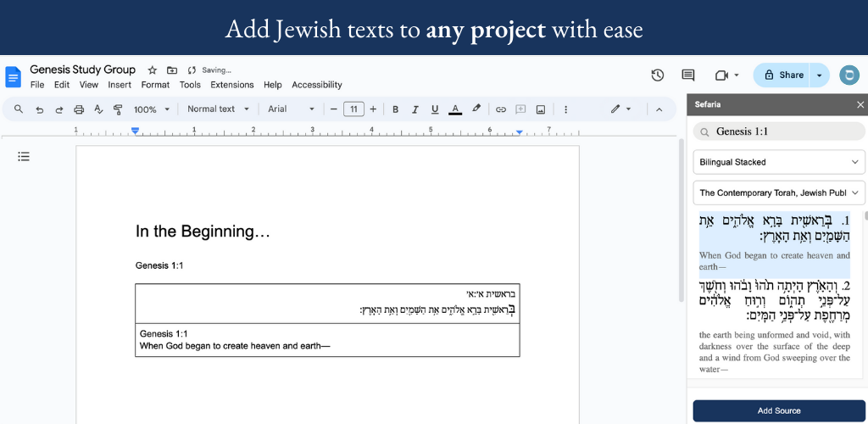Click the Add Source button

click(779, 410)
